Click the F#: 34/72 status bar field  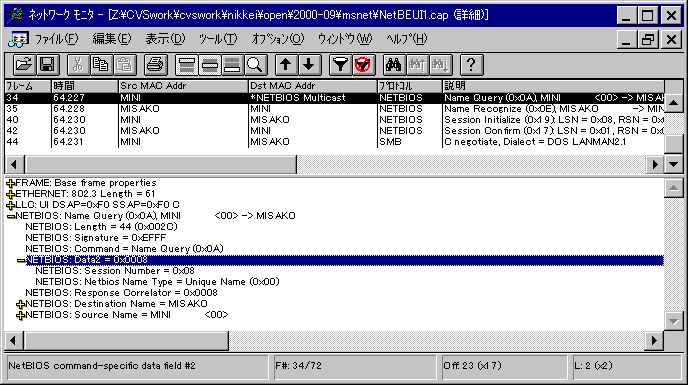coord(355,366)
